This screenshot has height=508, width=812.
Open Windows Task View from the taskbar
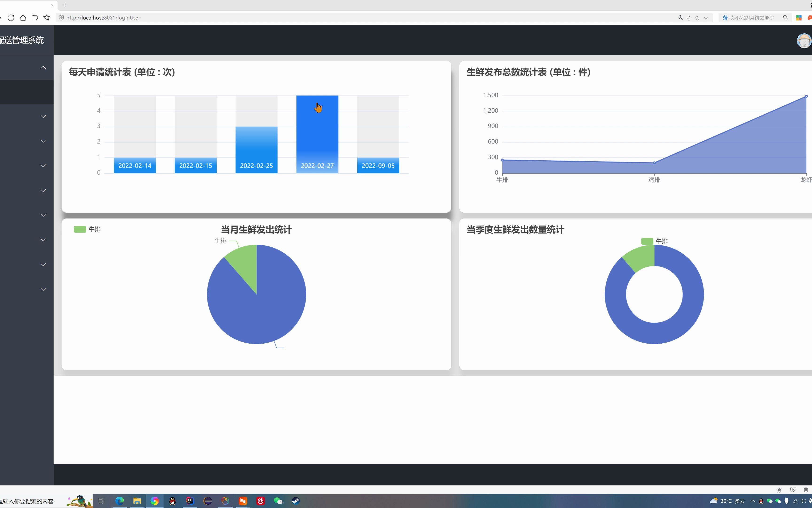[101, 501]
